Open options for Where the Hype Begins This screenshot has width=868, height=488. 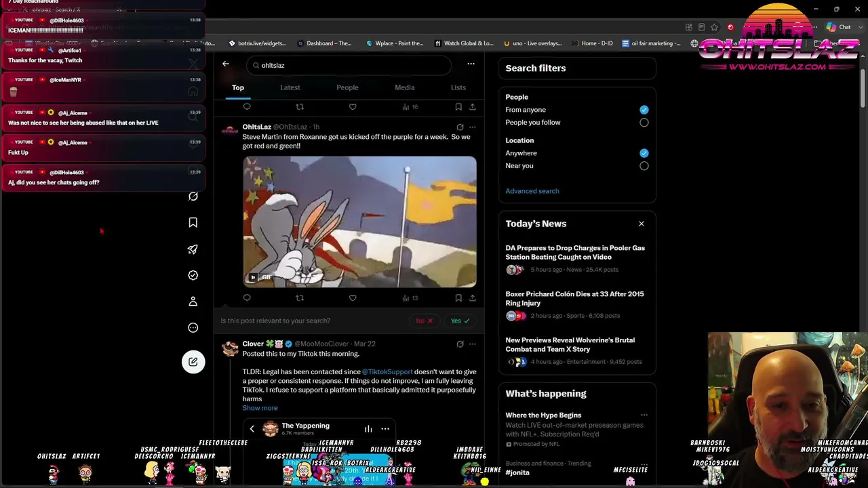pos(644,415)
